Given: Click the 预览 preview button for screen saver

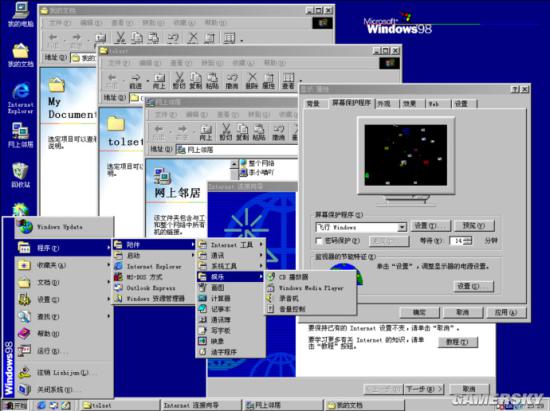Looking at the screenshot, I should pyautogui.click(x=474, y=226).
